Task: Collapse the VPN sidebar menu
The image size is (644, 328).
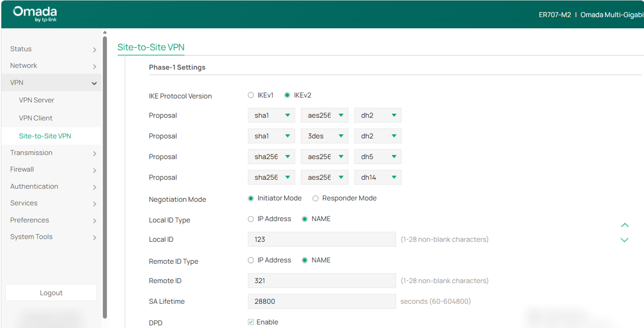Action: pyautogui.click(x=17, y=83)
